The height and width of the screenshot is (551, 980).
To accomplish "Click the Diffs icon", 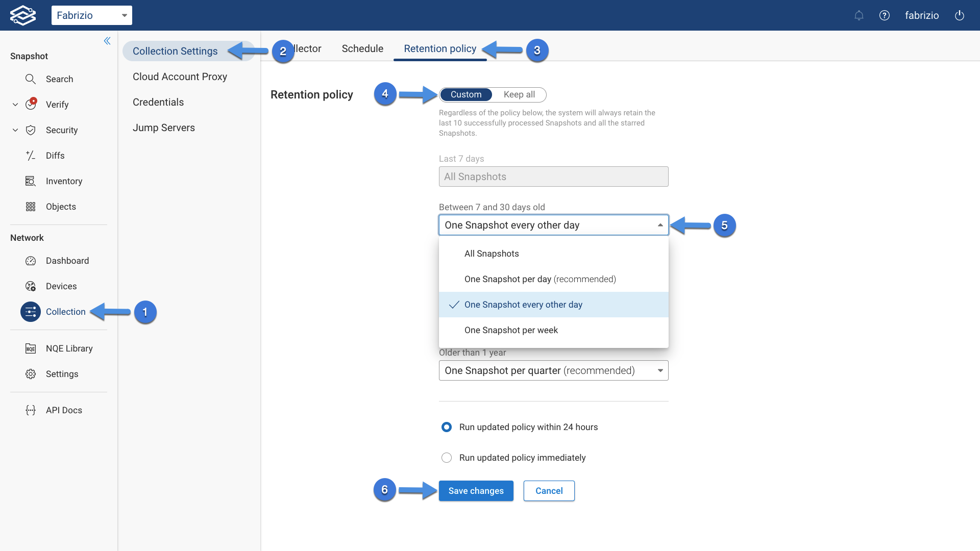I will 31,156.
